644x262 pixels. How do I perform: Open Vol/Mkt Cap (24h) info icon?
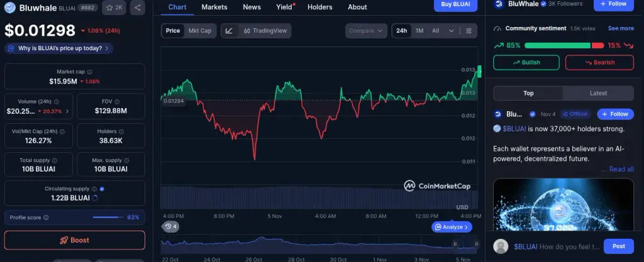tap(62, 131)
